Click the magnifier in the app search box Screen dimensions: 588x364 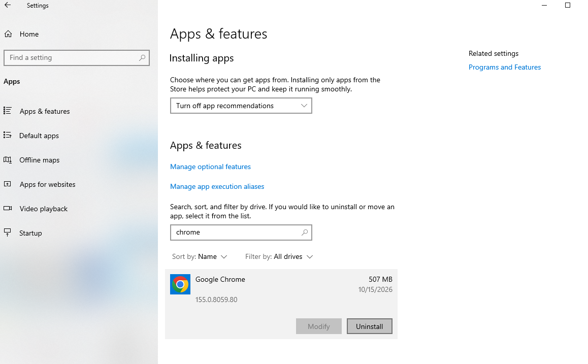pyautogui.click(x=305, y=233)
